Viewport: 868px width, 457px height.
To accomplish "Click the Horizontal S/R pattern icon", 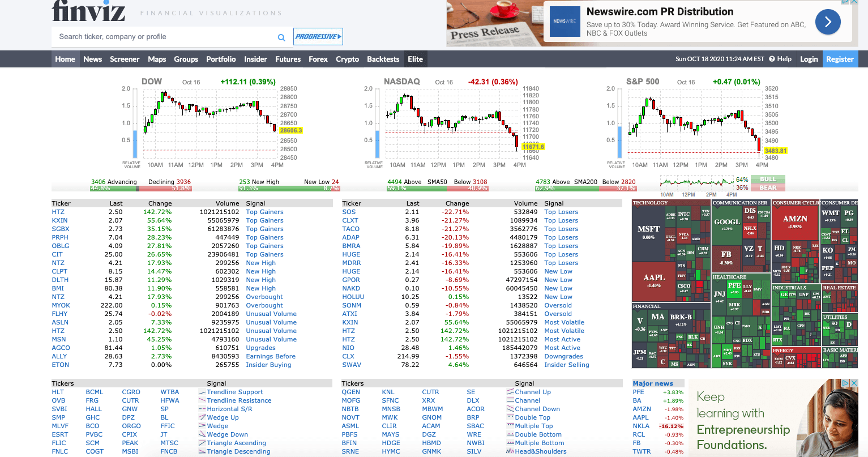I will coord(202,409).
